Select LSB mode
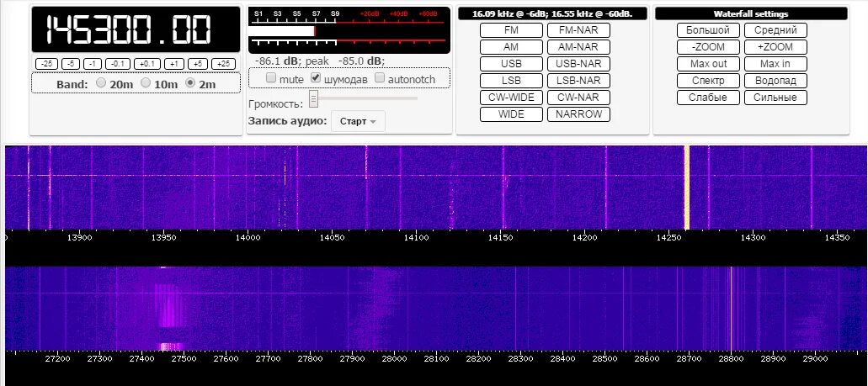Viewport: 868px width, 386px height. tap(511, 81)
